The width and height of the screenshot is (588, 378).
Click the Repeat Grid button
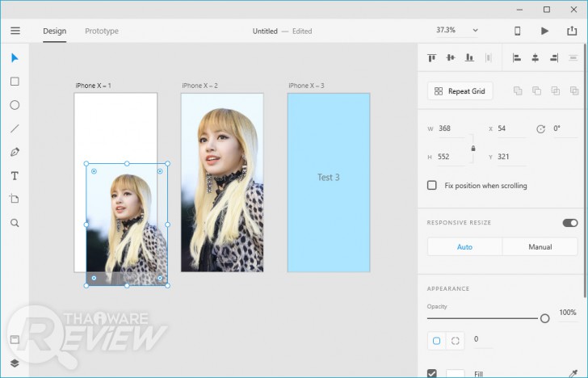click(x=460, y=91)
